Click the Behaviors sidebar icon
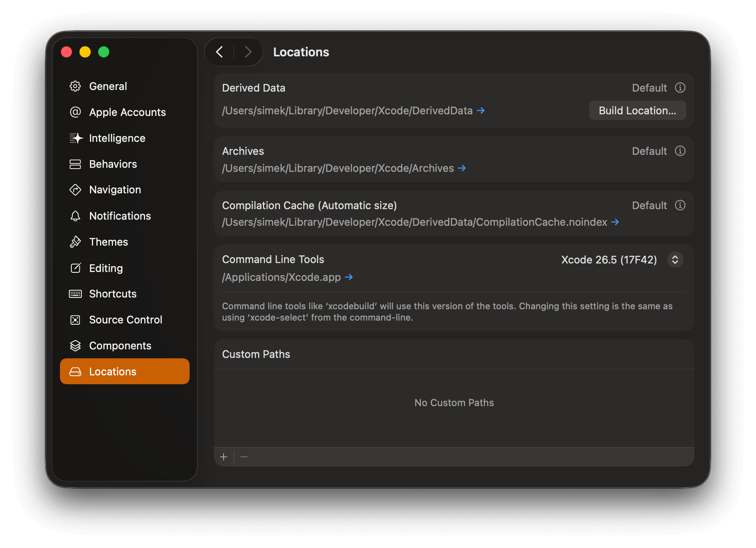The height and width of the screenshot is (548, 756). [75, 164]
